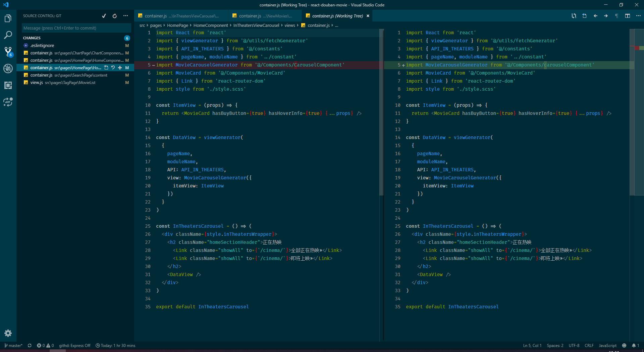Click Today 1 hr 30 mins status
644x352 pixels.
pos(115,345)
